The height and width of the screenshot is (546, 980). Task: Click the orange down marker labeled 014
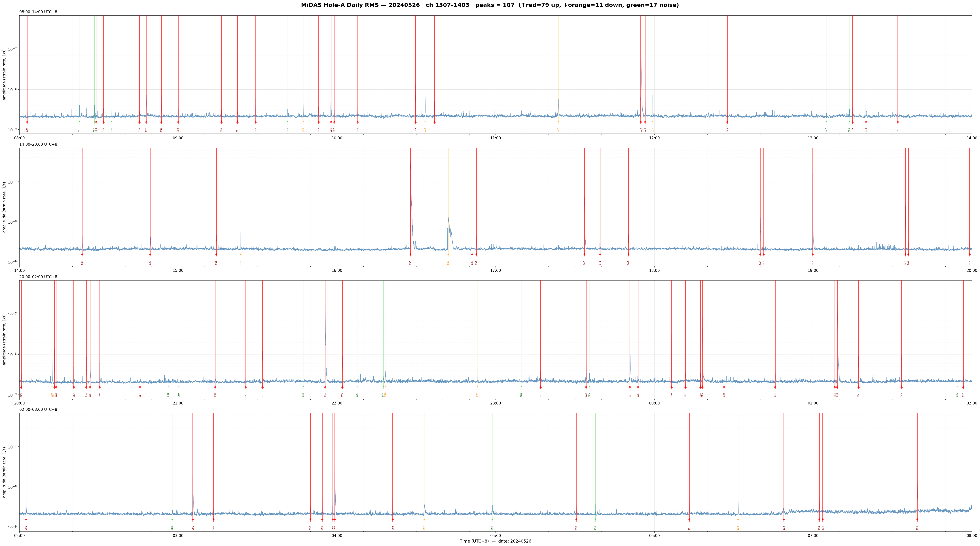point(303,121)
